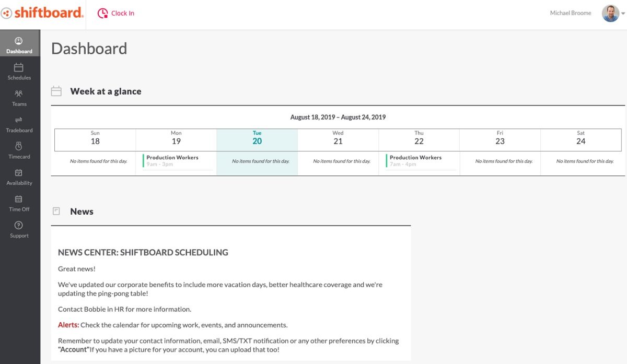Open the Teams section icon

[19, 93]
